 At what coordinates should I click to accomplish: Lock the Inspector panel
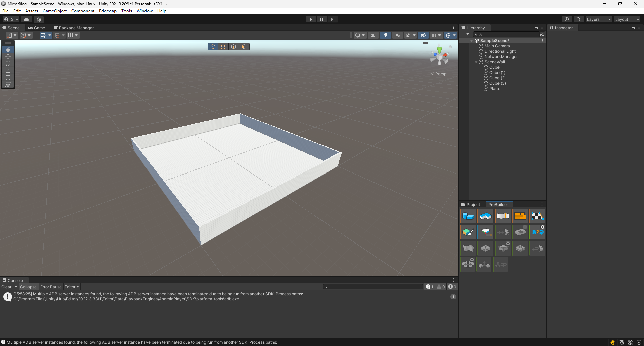coord(633,28)
